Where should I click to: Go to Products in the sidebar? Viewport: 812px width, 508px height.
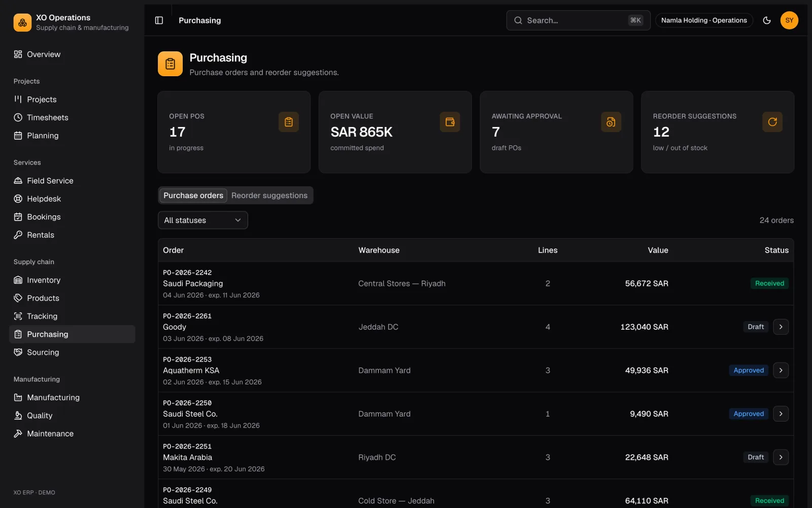coord(72,298)
